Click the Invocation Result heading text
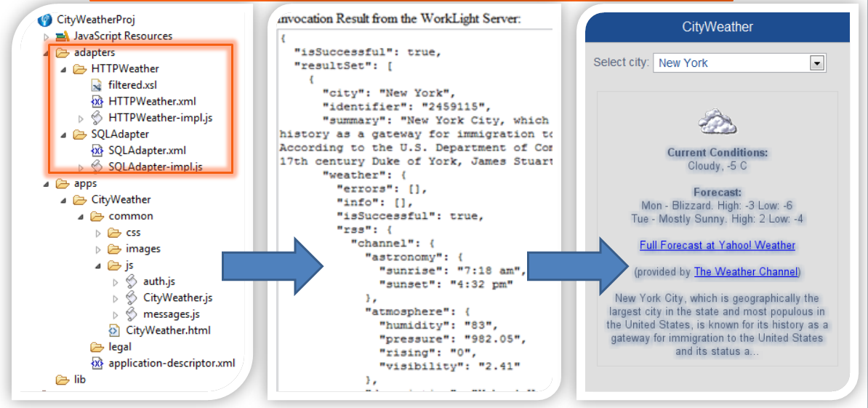 click(398, 19)
